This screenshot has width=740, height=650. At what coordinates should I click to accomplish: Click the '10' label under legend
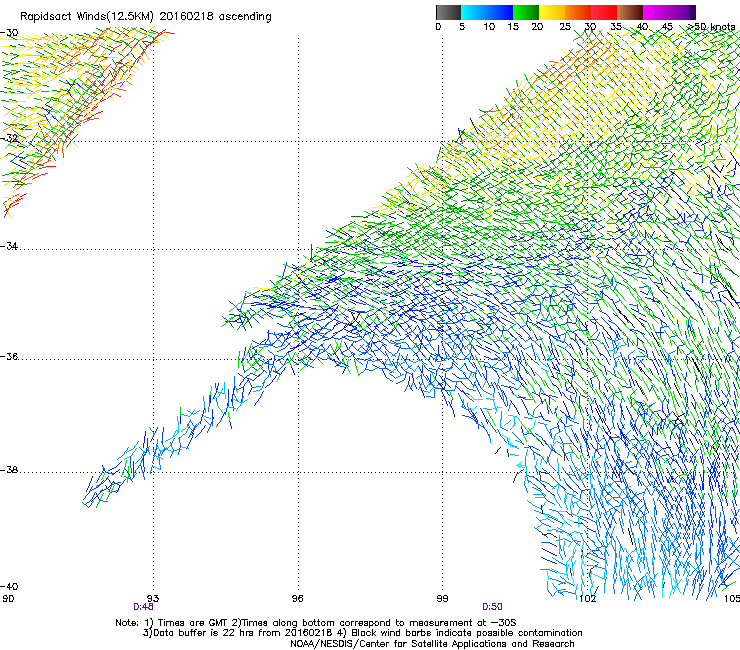pyautogui.click(x=489, y=27)
